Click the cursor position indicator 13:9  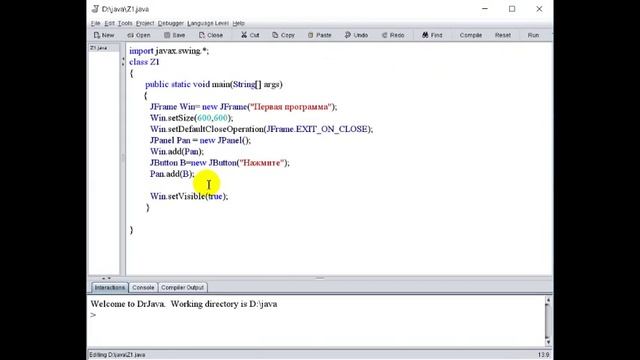tap(543, 355)
